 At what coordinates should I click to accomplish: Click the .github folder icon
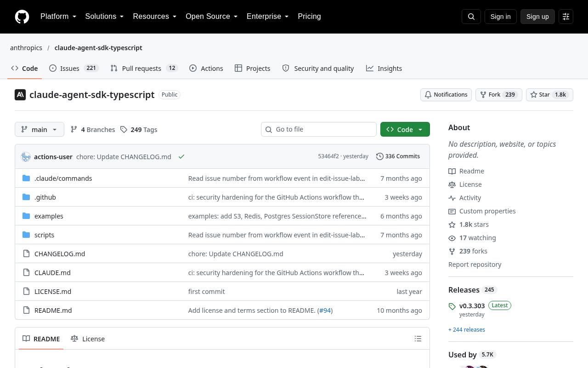(26, 197)
